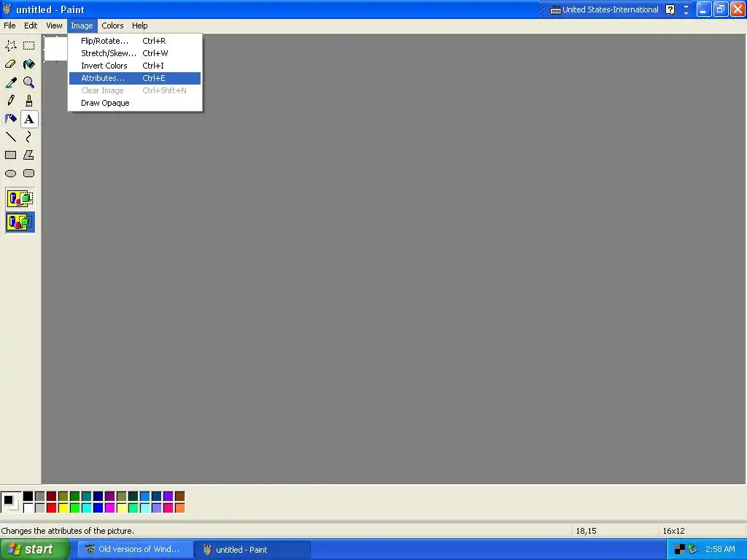The image size is (747, 560).
Task: Select the Pick Color eyedropper tool
Action: tap(10, 82)
